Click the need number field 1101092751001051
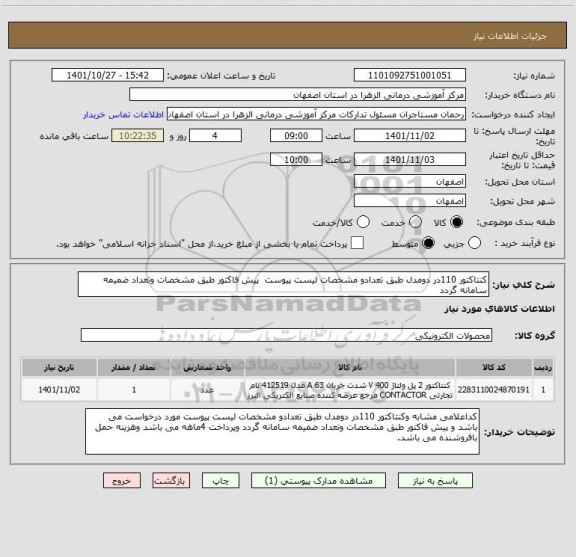Screen dimensions: 576x557 tap(410, 75)
